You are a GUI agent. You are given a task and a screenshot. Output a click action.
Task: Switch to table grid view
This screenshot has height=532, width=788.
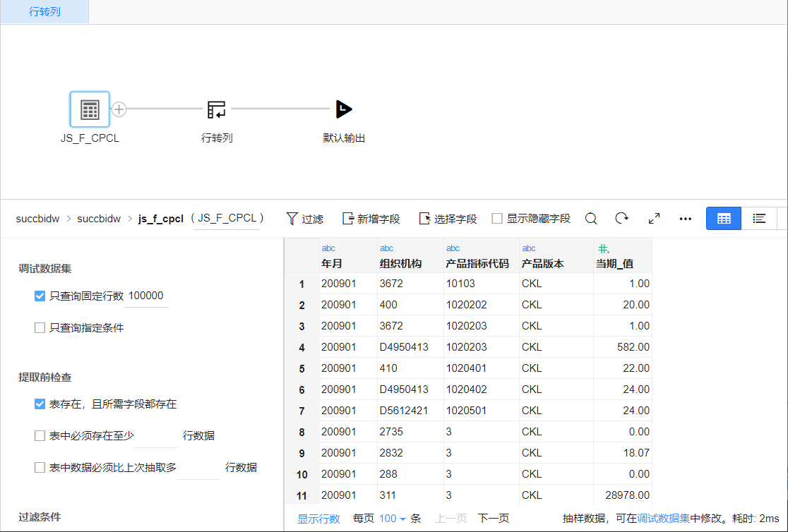coord(724,219)
